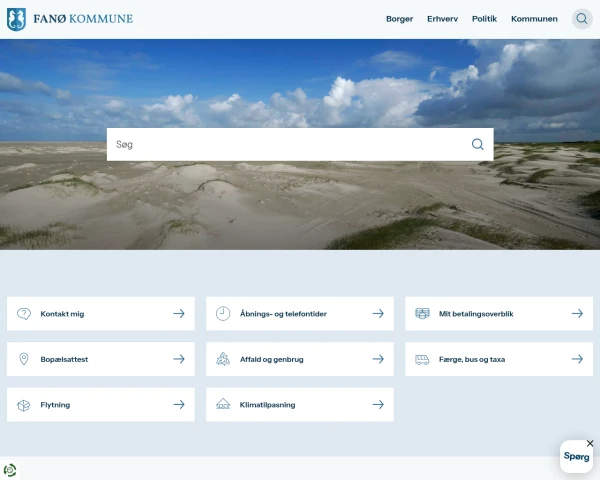Click the house icon beside Klimatilpasning
Image resolution: width=600 pixels, height=480 pixels.
pos(223,404)
